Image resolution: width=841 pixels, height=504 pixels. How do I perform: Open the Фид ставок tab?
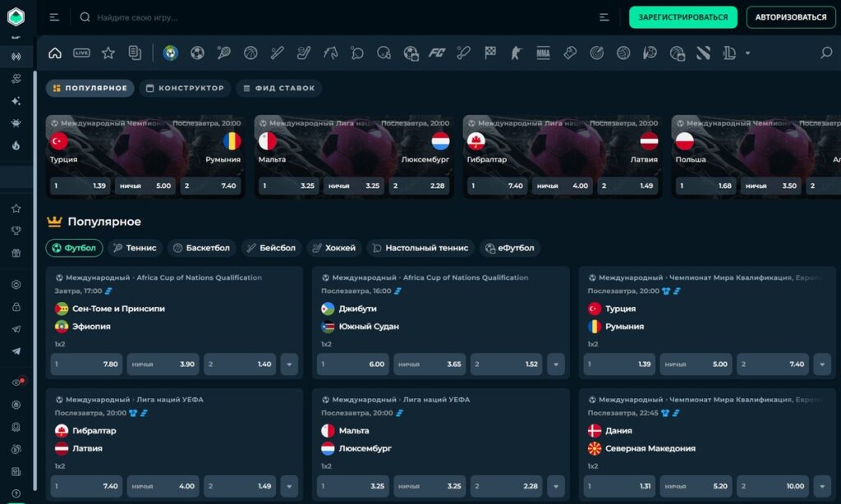tap(279, 88)
